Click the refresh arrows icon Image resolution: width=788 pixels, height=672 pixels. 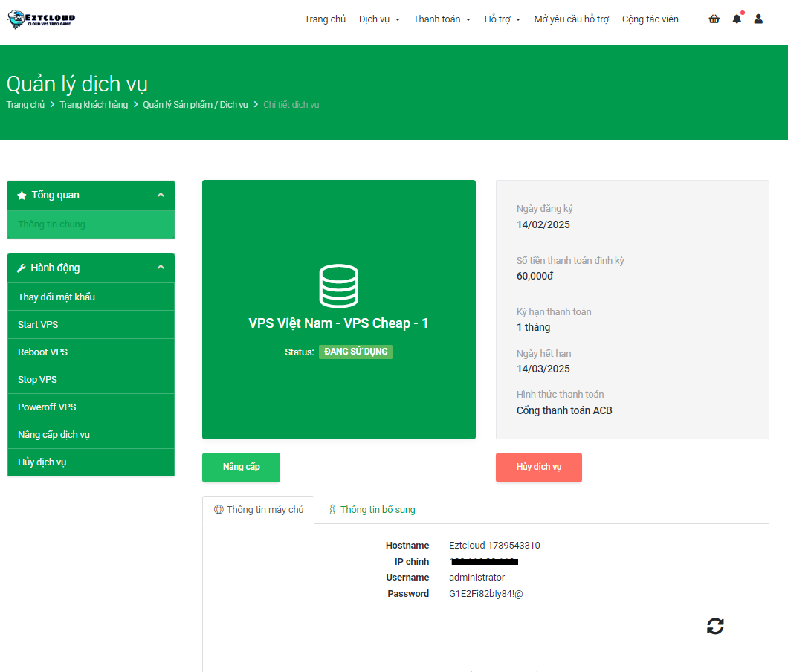[x=715, y=626]
